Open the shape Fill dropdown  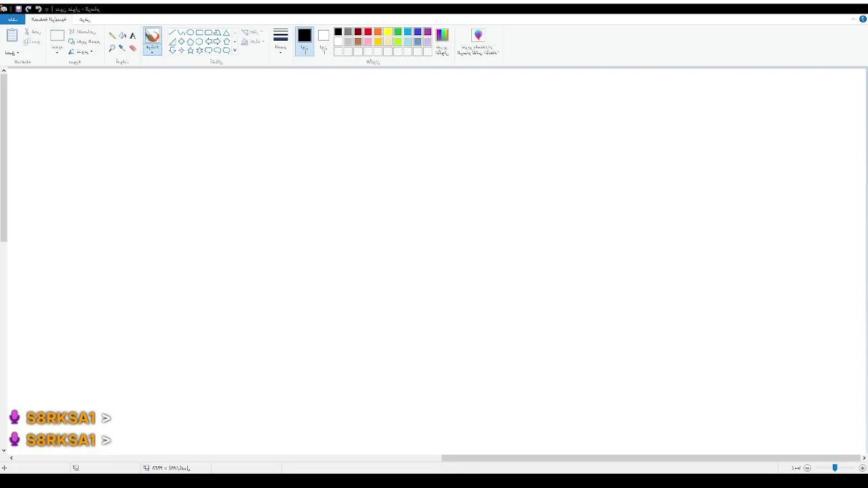click(x=251, y=41)
